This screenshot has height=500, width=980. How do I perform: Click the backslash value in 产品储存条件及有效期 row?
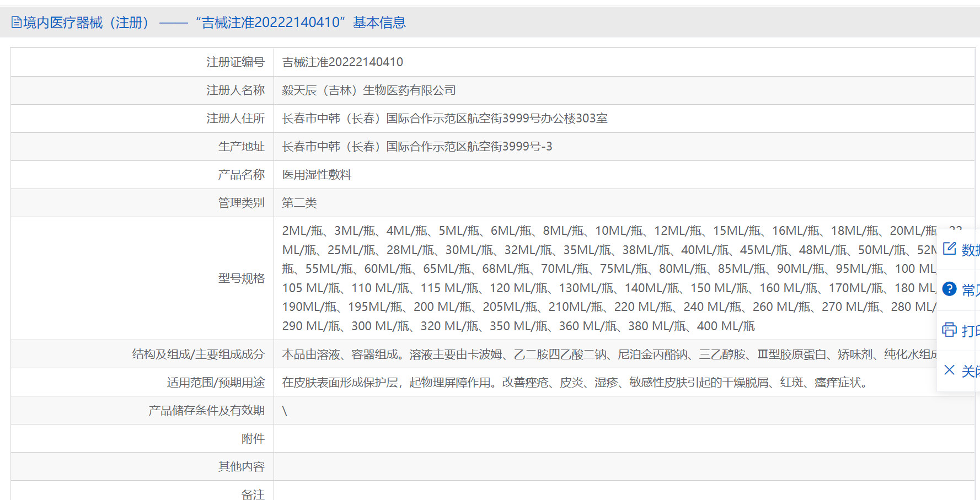click(x=285, y=411)
